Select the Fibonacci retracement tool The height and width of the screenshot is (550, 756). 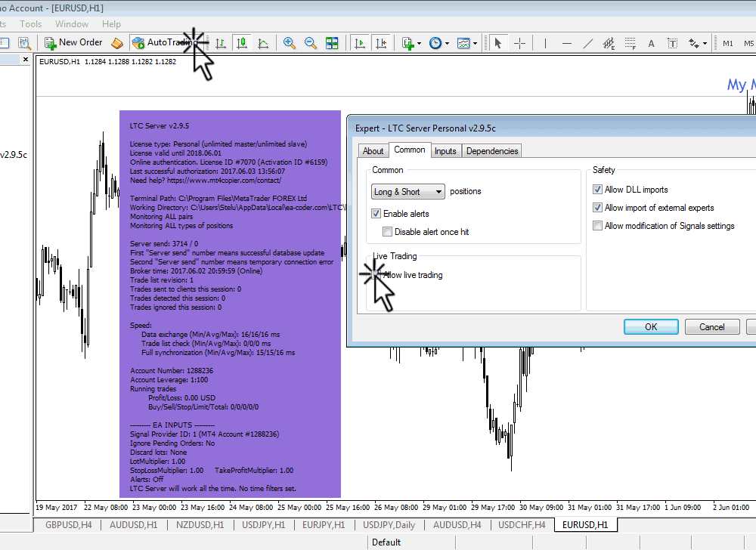tap(631, 44)
